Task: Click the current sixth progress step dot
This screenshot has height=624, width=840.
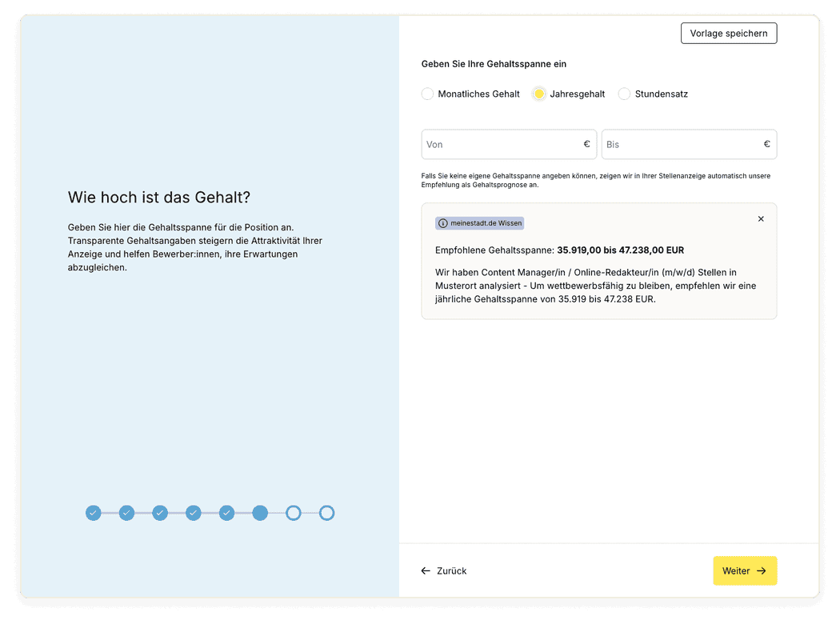Action: 260,513
